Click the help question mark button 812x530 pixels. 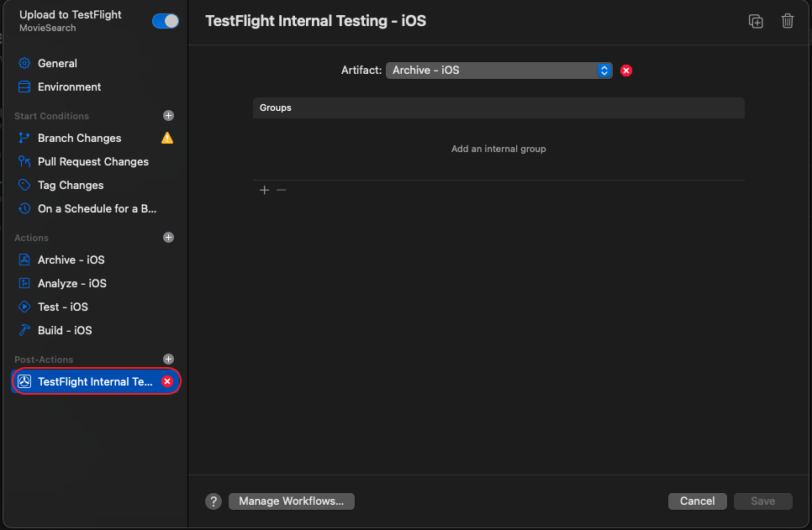(x=214, y=501)
